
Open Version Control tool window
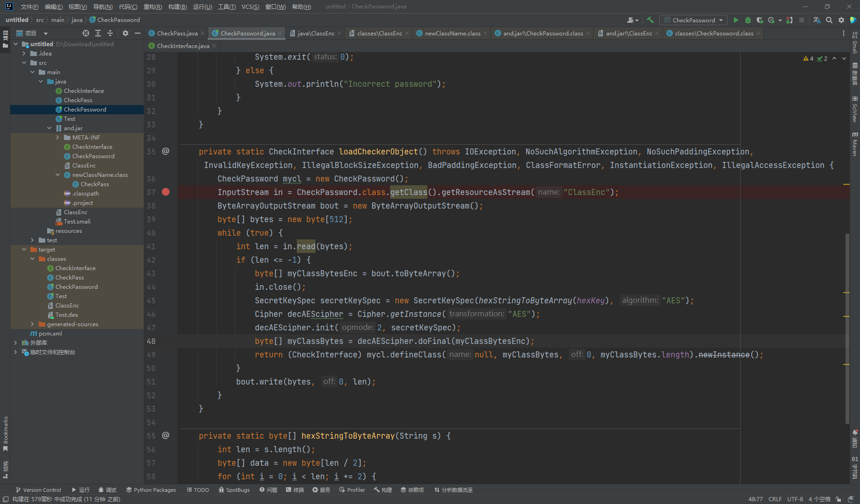pos(38,490)
